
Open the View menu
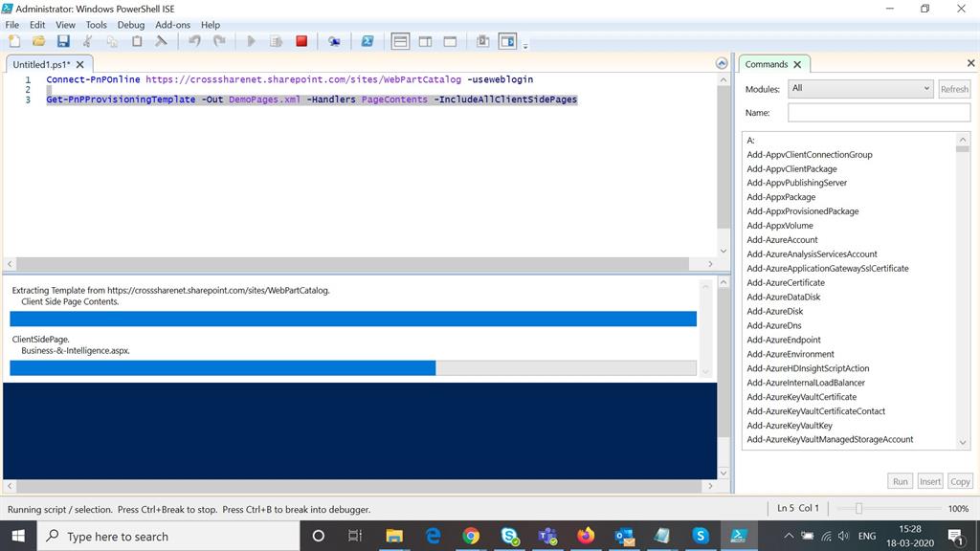pyautogui.click(x=65, y=25)
